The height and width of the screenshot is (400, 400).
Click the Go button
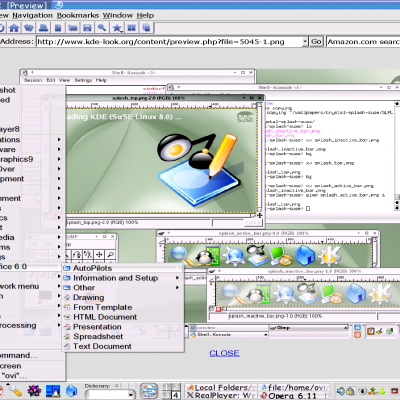316,42
